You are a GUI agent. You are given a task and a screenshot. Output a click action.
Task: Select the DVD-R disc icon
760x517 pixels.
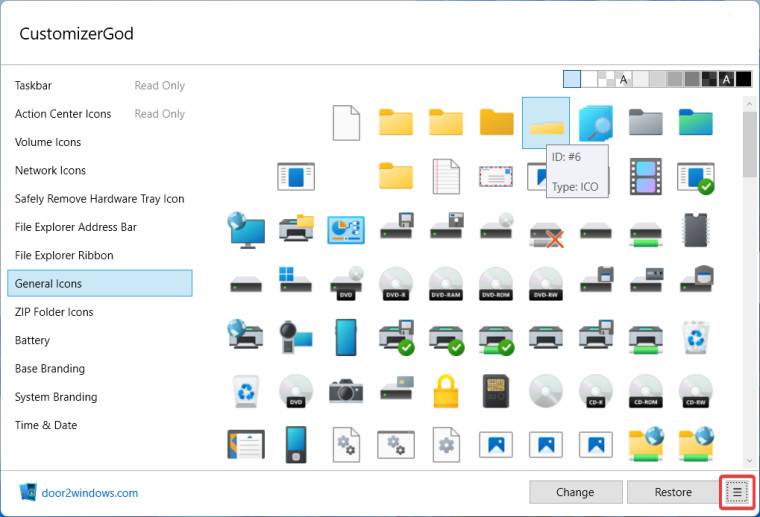pos(396,283)
